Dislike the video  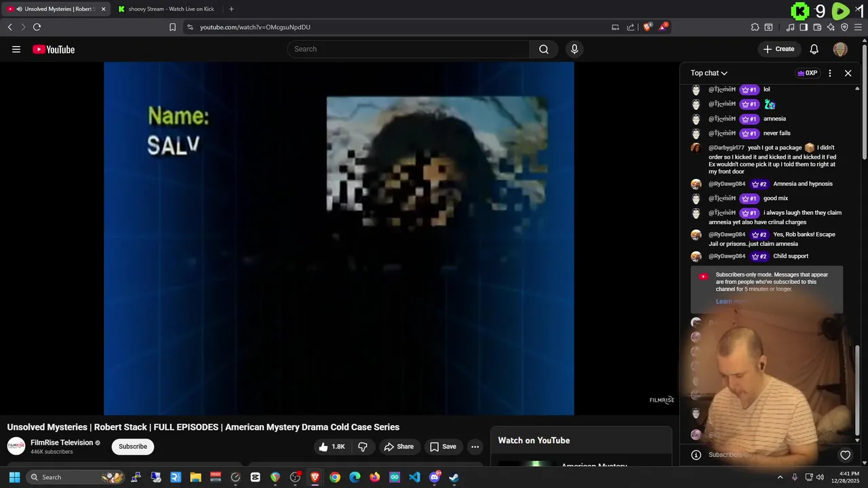pyautogui.click(x=363, y=447)
